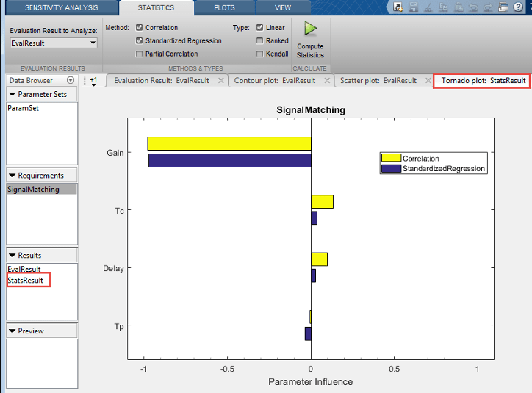Click the blue Tc regression bar
Image resolution: width=532 pixels, height=393 pixels.
click(314, 218)
